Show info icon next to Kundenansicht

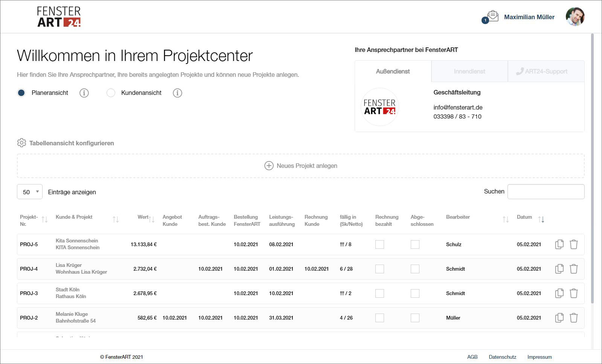click(177, 93)
